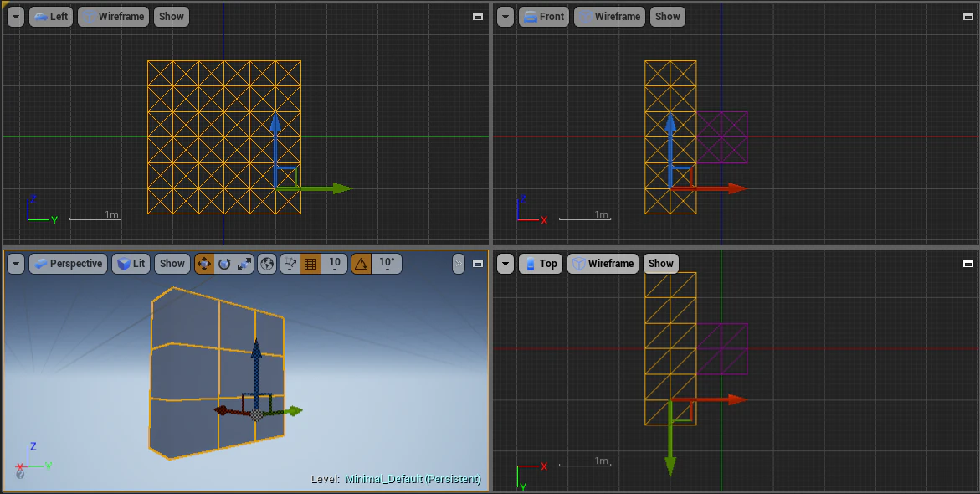
Task: Select the purple wireframe brush in Top viewport
Action: pos(722,349)
